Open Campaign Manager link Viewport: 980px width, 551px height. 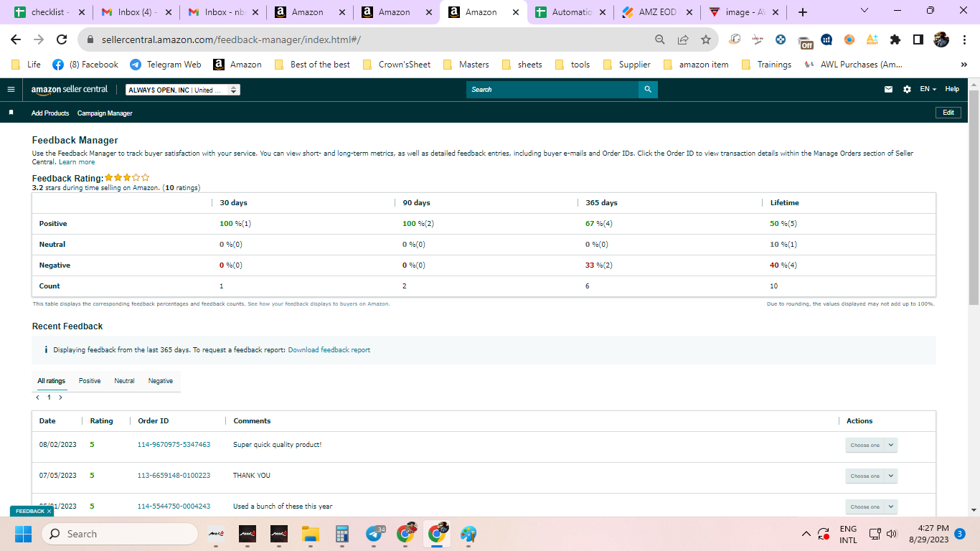105,113
